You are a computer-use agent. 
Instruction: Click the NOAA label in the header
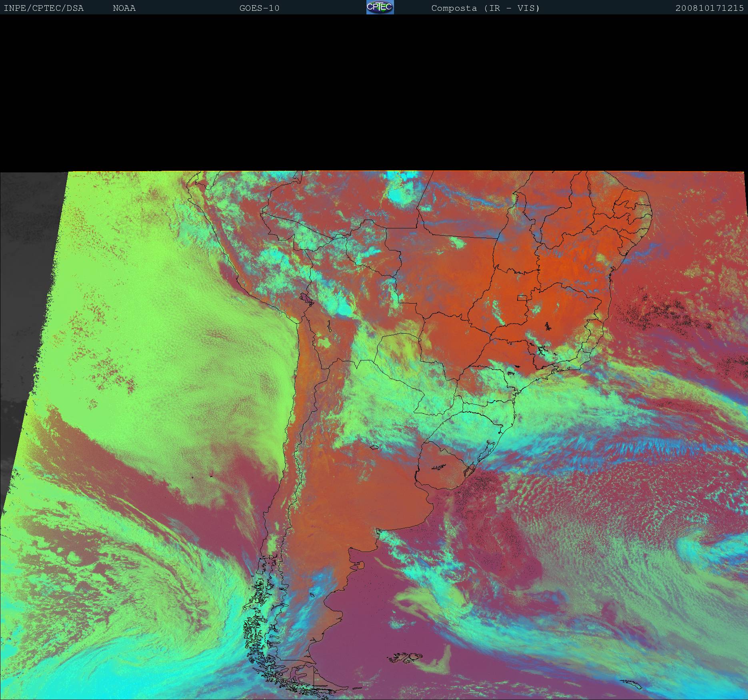(124, 8)
